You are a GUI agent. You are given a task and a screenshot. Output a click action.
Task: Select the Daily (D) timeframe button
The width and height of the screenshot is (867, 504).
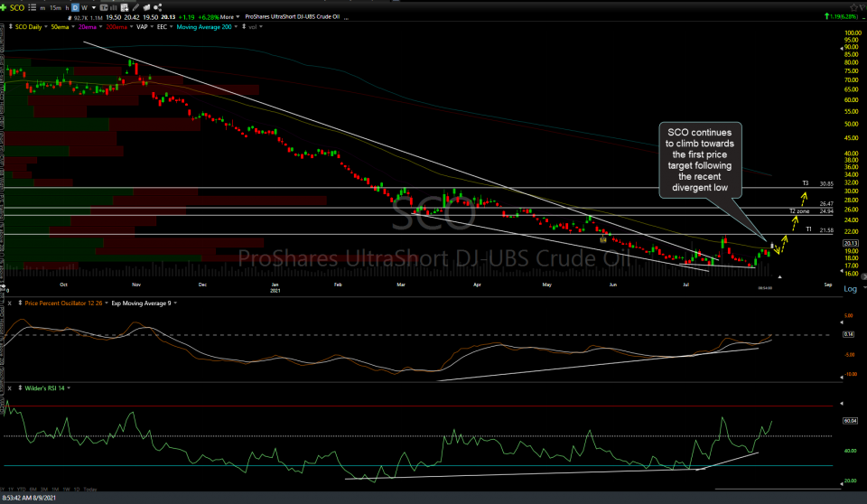[x=75, y=8]
